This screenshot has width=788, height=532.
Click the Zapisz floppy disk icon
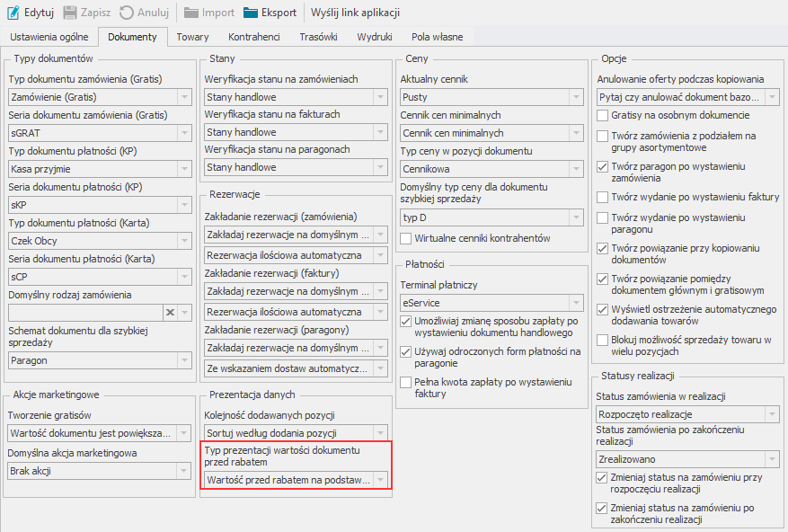[x=70, y=13]
